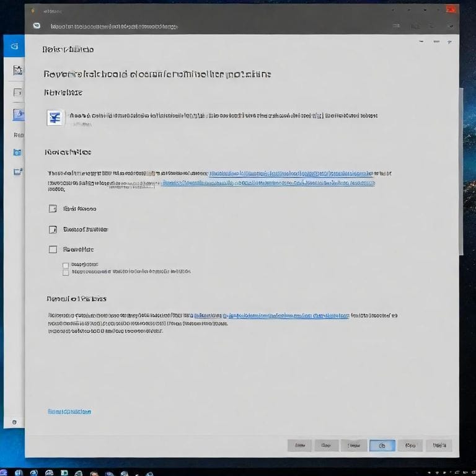Click the rightmost button in the bottom row
This screenshot has height=476, width=476.
(439, 446)
